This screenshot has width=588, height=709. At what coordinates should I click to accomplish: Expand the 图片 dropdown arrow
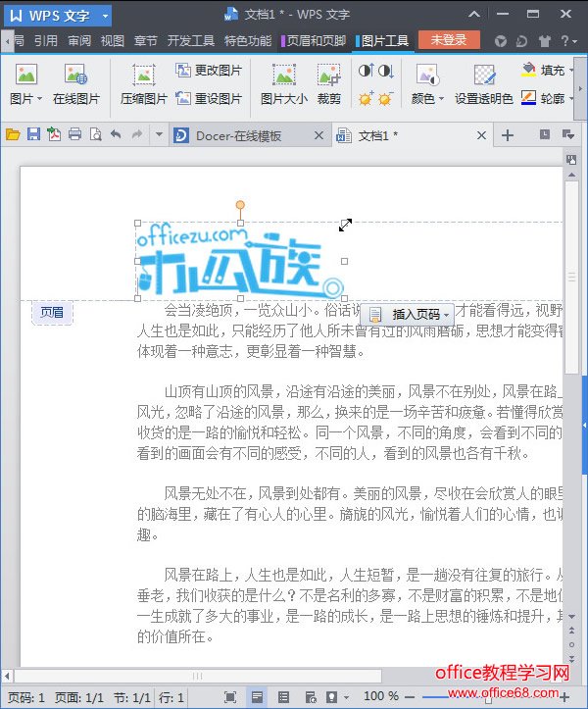[40, 99]
